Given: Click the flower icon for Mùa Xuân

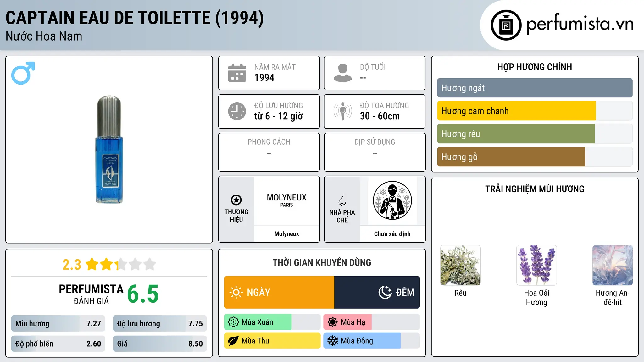Looking at the screenshot, I should pos(233,322).
